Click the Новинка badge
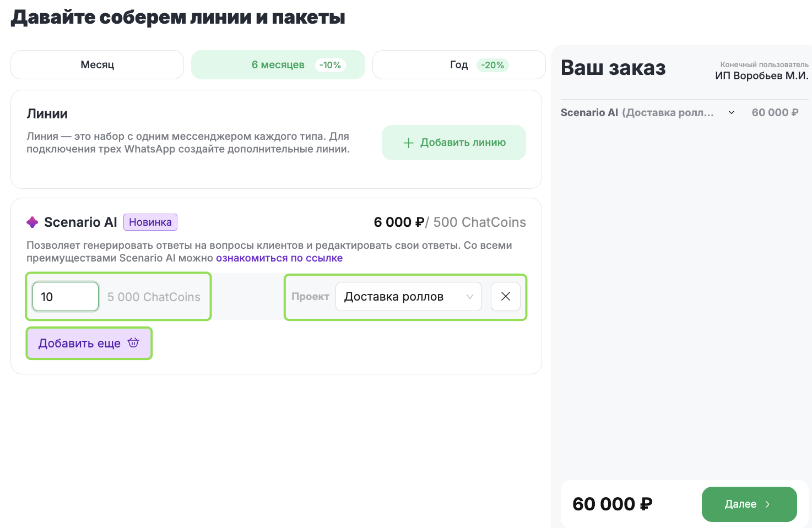This screenshot has height=528, width=812. pos(150,222)
